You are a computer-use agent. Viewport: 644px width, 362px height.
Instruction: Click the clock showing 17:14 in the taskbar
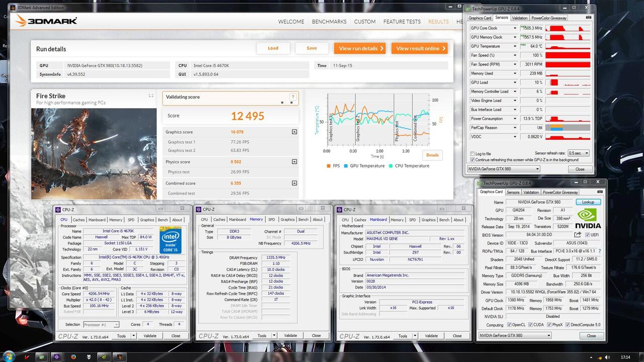(625, 357)
